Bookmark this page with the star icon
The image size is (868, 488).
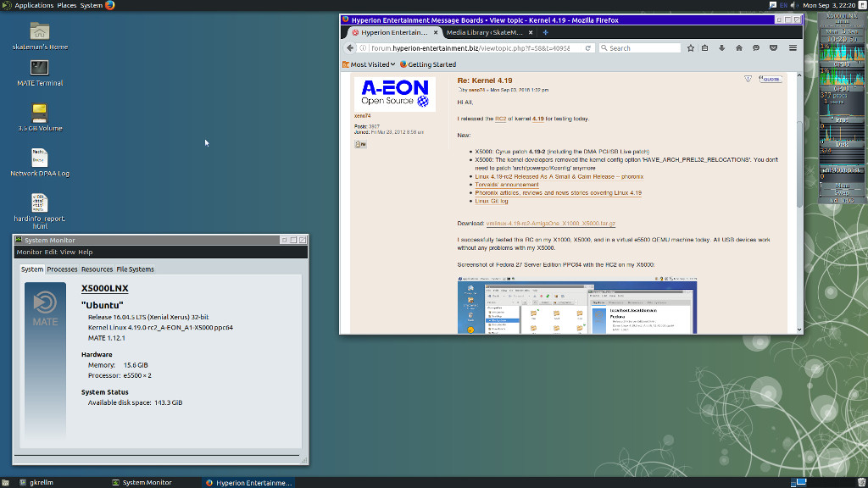(690, 48)
